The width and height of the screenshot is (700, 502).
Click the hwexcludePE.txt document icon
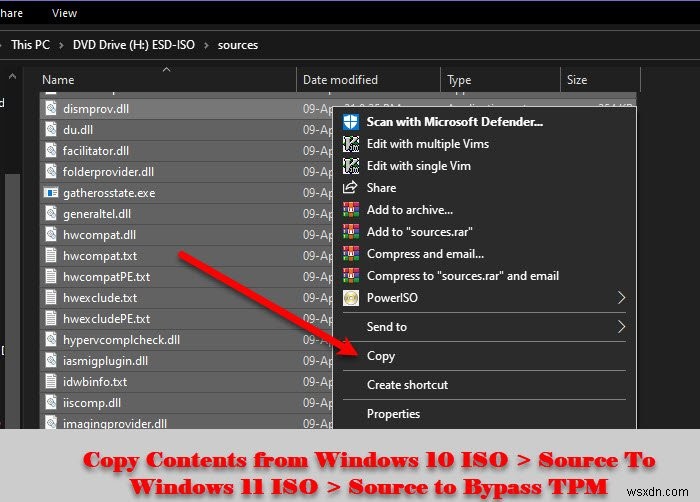tap(51, 318)
